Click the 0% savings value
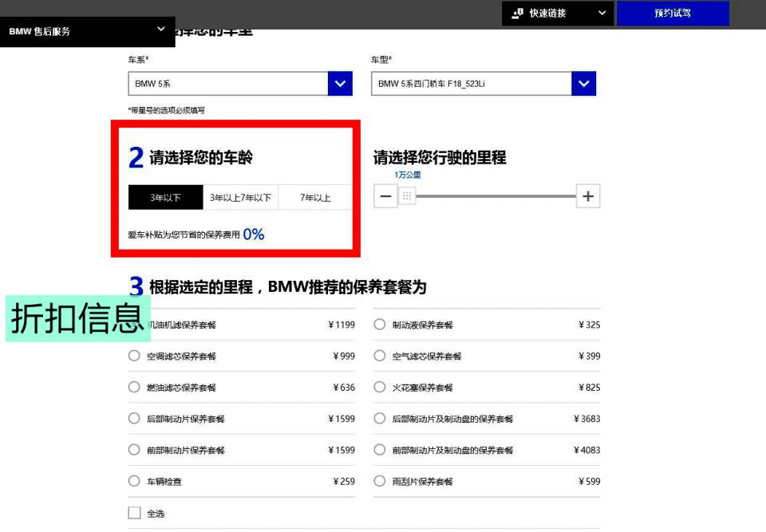 [x=254, y=234]
